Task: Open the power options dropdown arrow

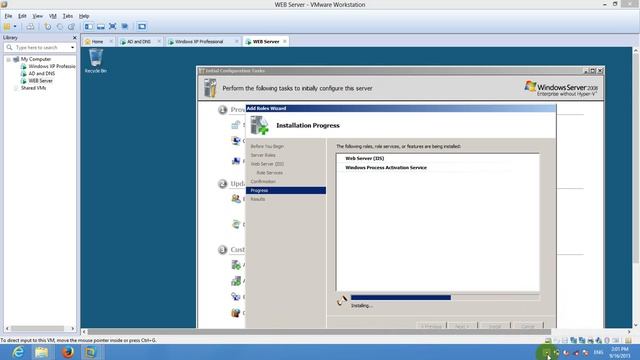Action: tap(15, 27)
